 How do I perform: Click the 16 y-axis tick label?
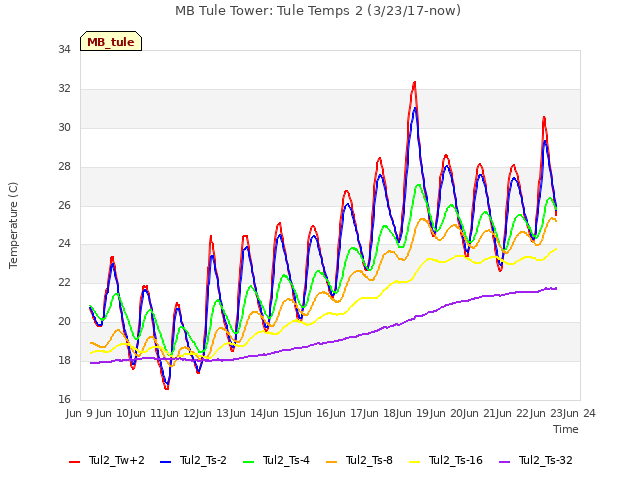[64, 399]
